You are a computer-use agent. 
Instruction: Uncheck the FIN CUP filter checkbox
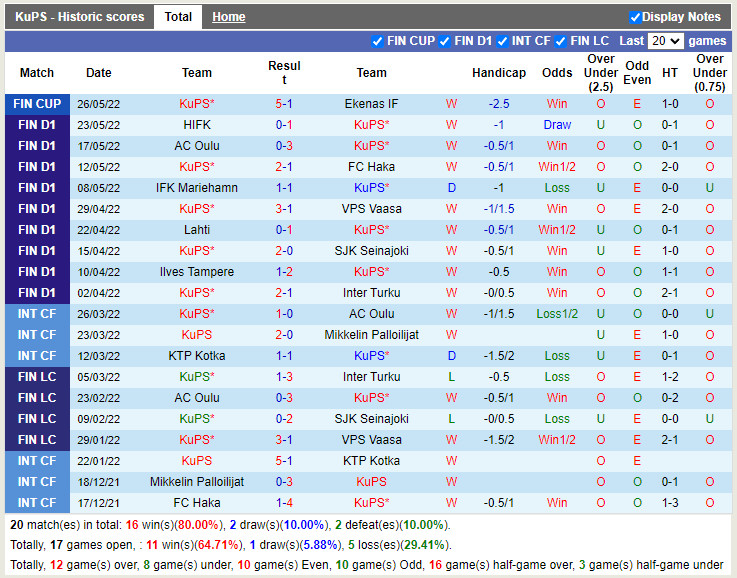(x=377, y=41)
